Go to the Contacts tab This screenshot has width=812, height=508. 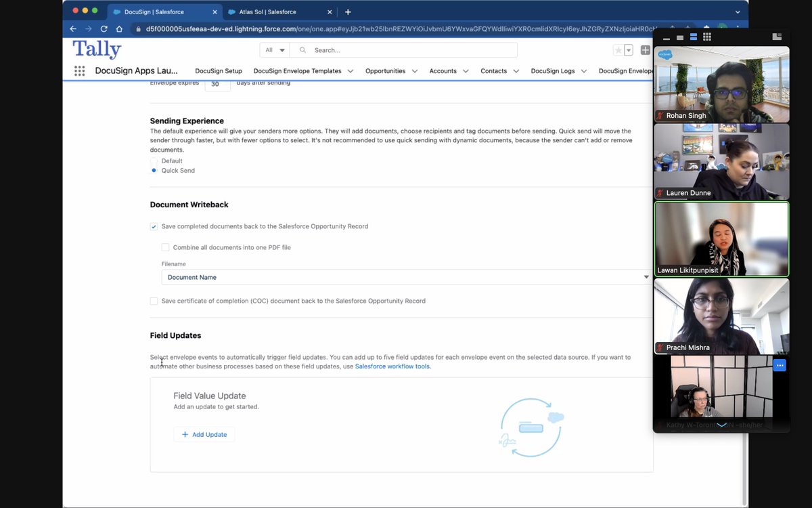coord(494,71)
